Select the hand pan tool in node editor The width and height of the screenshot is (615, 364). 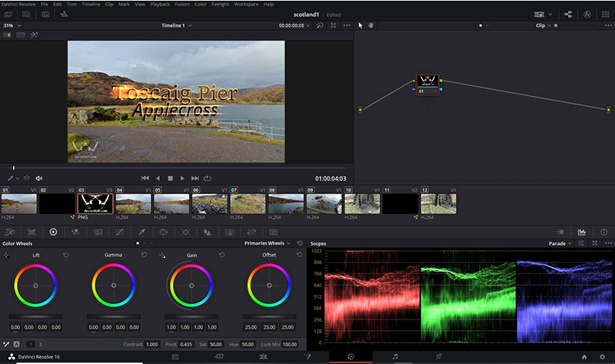click(371, 25)
